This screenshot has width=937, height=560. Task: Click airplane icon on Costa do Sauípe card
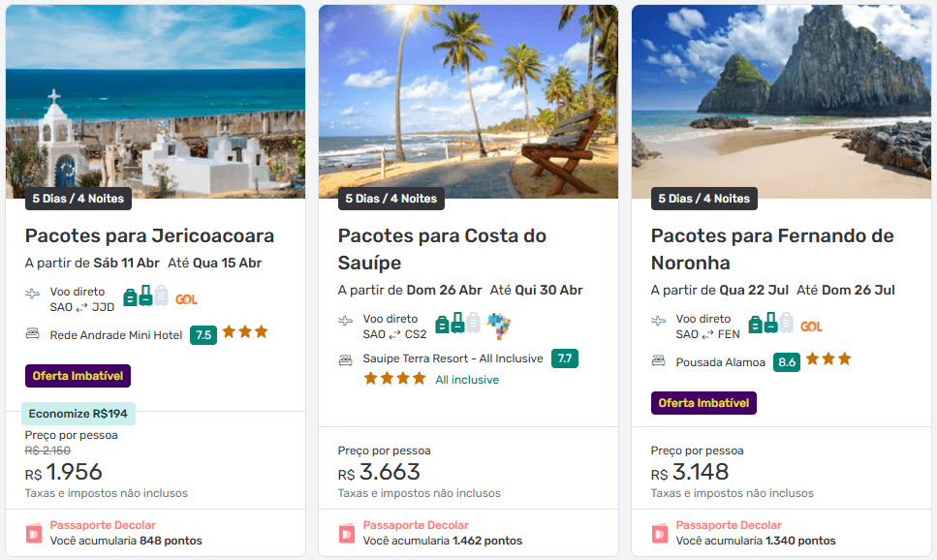click(346, 321)
